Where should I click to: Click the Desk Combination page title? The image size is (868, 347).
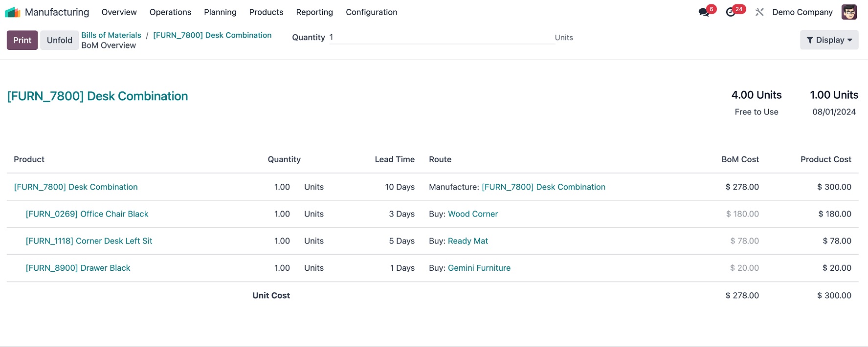point(98,96)
